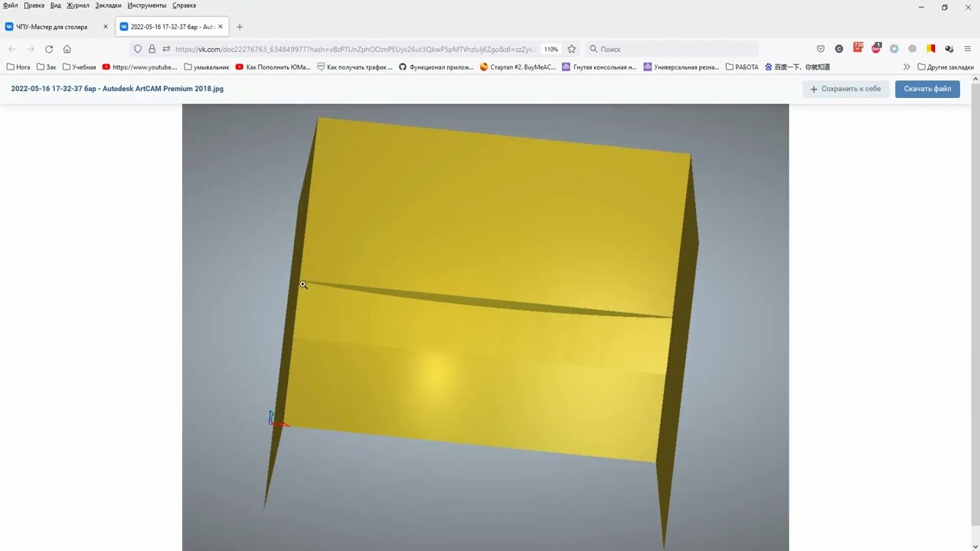Select the 2022-05-16 17-32-37 бар tab
This screenshot has width=980, height=551.
pyautogui.click(x=172, y=27)
